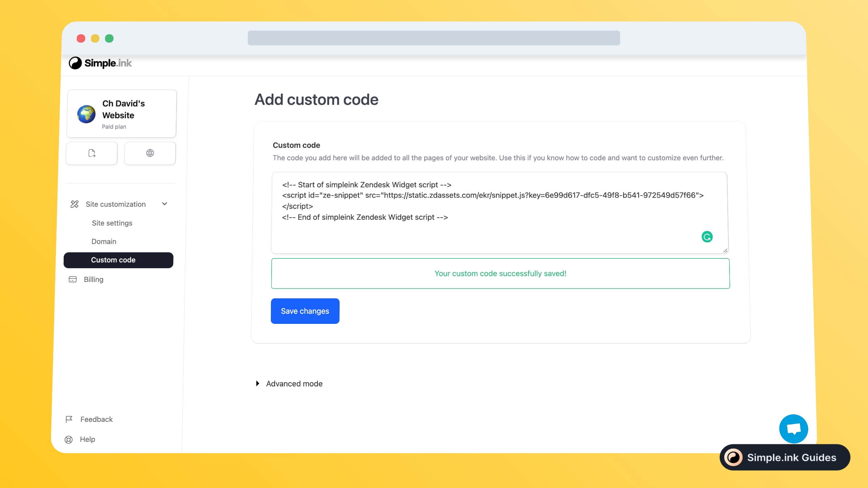This screenshot has height=488, width=868.
Task: Click the globe view-site icon button
Action: tap(150, 153)
